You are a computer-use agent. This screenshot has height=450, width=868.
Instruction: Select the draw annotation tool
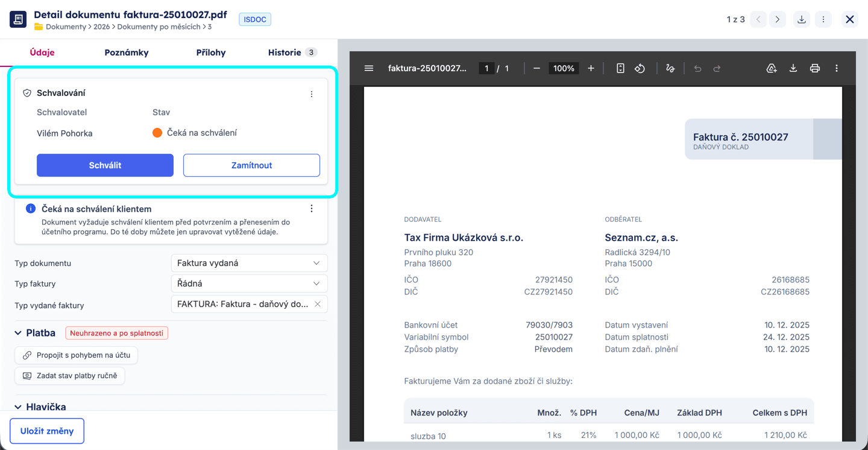pyautogui.click(x=670, y=68)
